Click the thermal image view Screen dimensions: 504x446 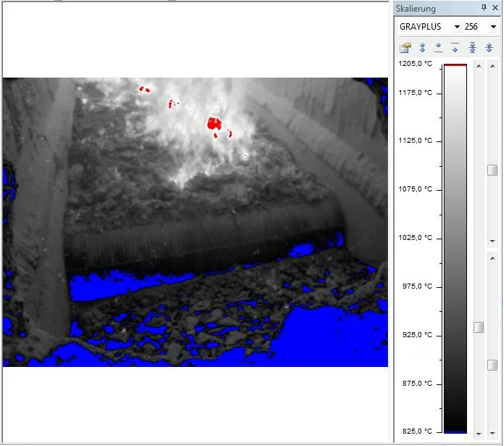click(195, 222)
